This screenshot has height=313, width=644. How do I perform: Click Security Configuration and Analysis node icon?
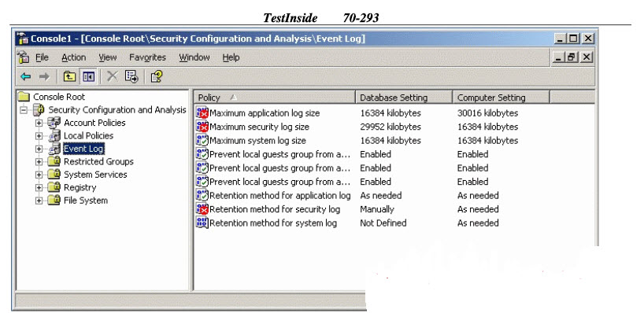coord(39,109)
